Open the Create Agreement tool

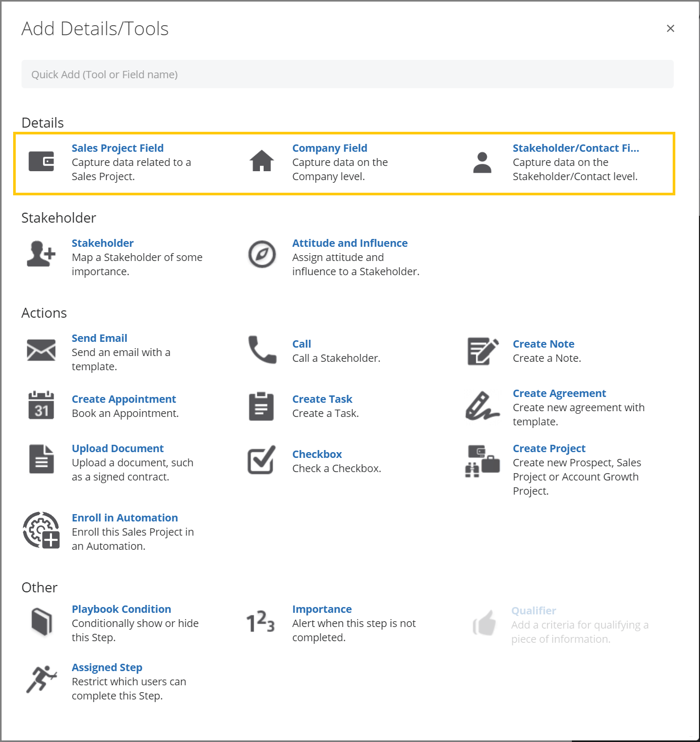pyautogui.click(x=559, y=393)
